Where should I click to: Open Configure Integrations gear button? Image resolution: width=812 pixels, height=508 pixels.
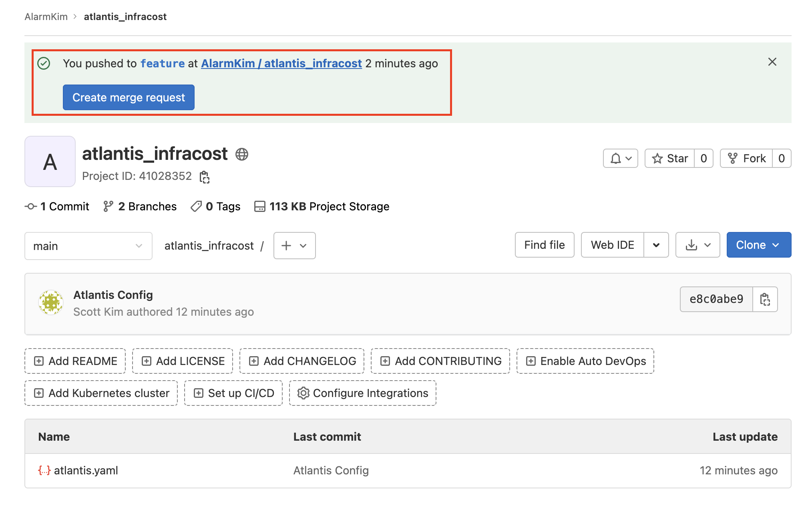click(x=363, y=393)
